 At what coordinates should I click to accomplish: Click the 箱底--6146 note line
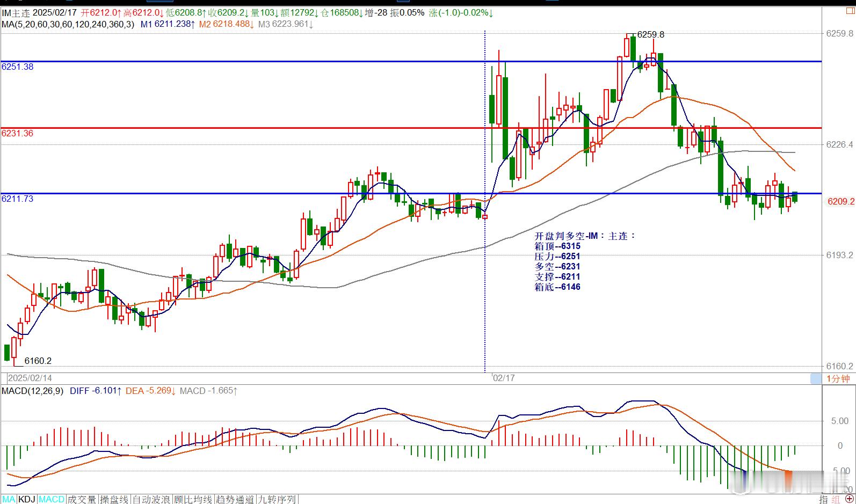(x=557, y=287)
